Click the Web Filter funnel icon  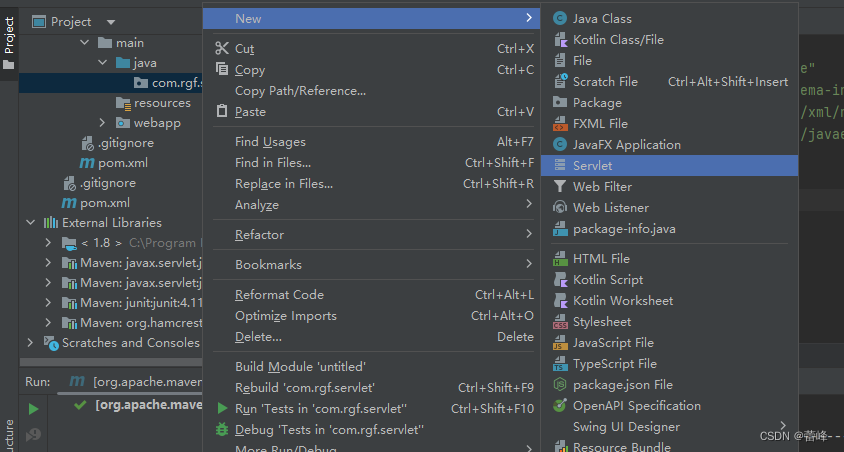pos(559,187)
